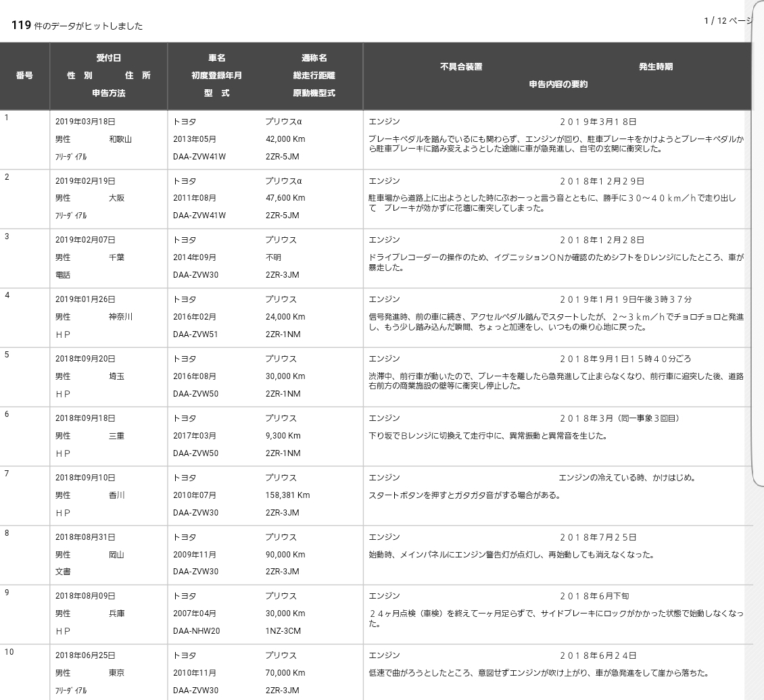Click '東京' address in row 10
This screenshot has width=764, height=700.
[116, 673]
